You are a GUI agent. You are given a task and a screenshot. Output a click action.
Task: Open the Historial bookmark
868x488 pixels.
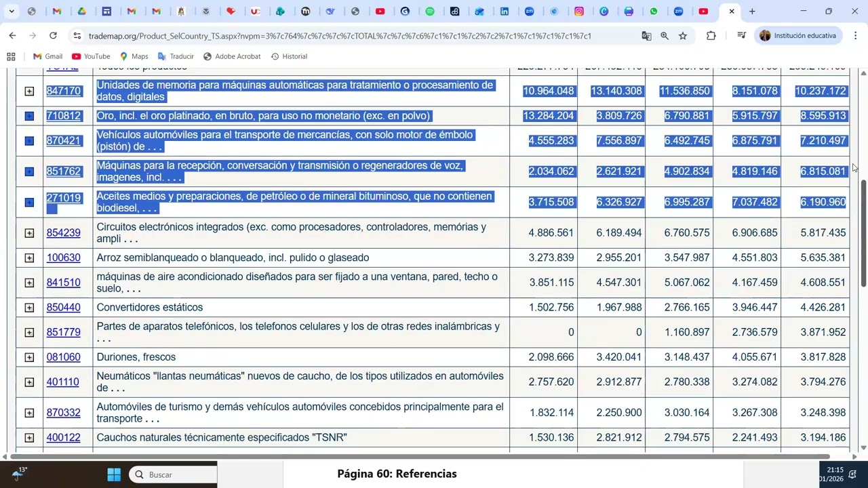[289, 56]
